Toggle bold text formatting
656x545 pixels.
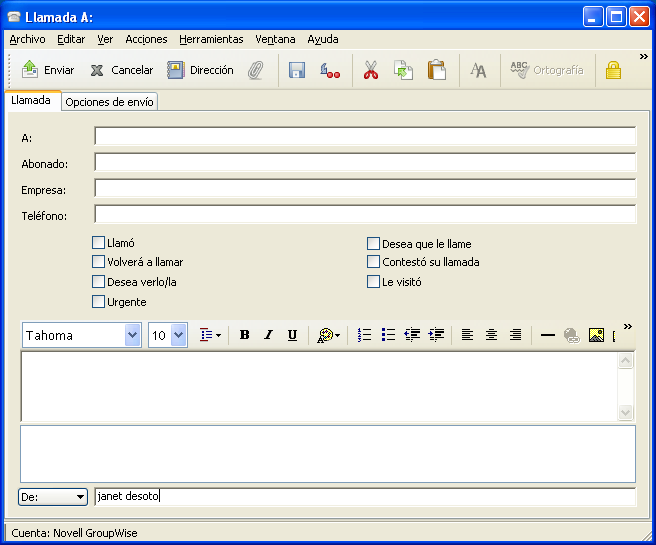(245, 336)
